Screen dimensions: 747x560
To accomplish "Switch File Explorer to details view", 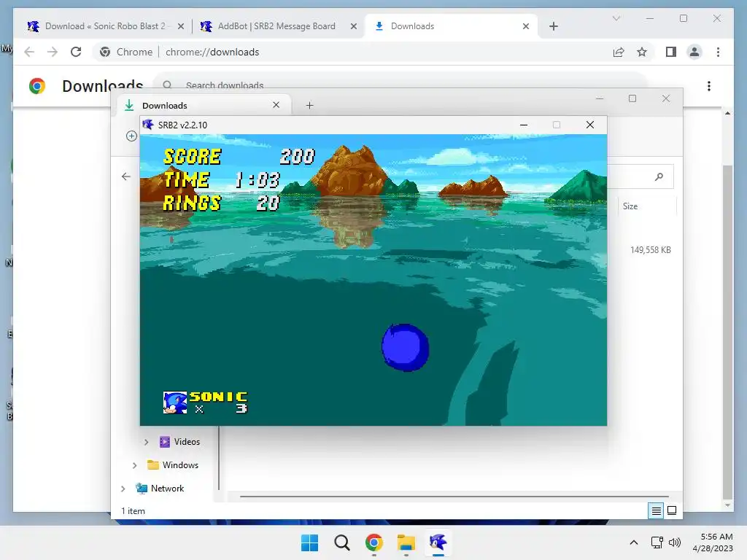I will coord(656,511).
